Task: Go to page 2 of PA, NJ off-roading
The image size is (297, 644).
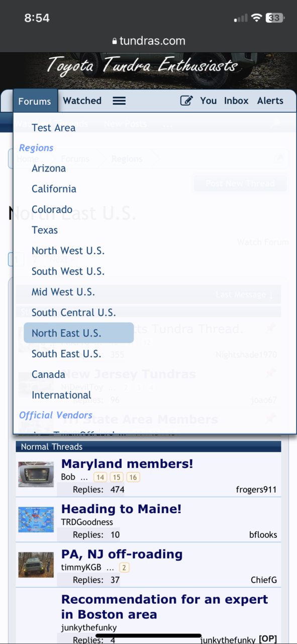Action: tap(124, 568)
